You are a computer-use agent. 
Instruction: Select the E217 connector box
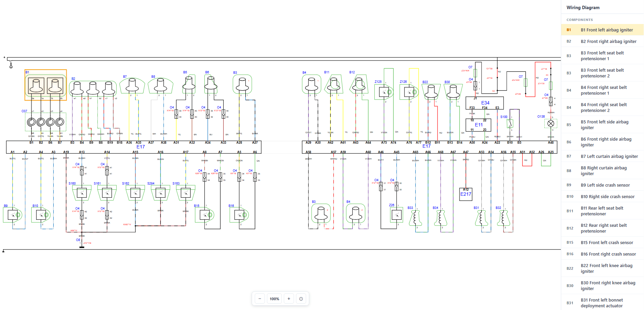466,194
